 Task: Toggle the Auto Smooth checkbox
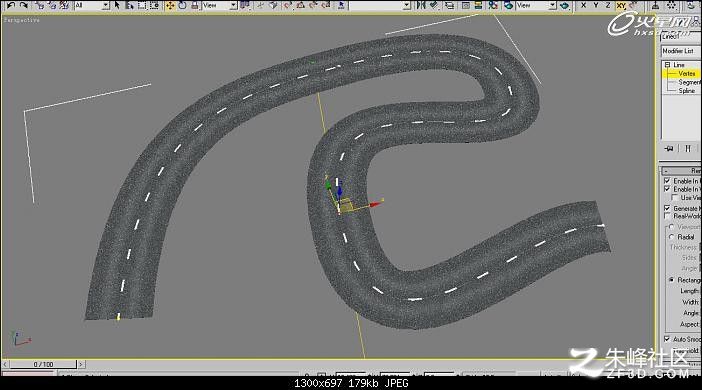(667, 339)
